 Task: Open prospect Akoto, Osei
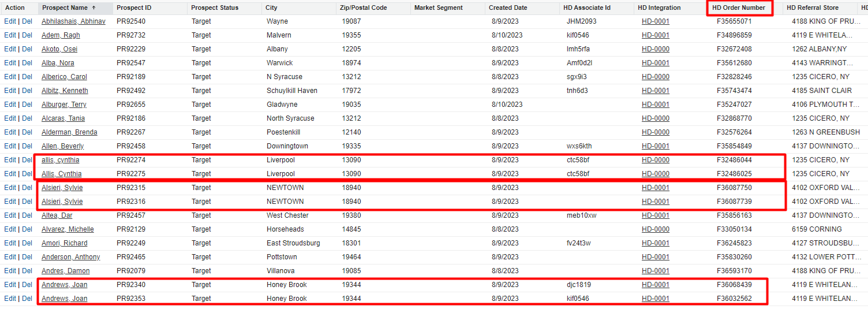pos(59,49)
